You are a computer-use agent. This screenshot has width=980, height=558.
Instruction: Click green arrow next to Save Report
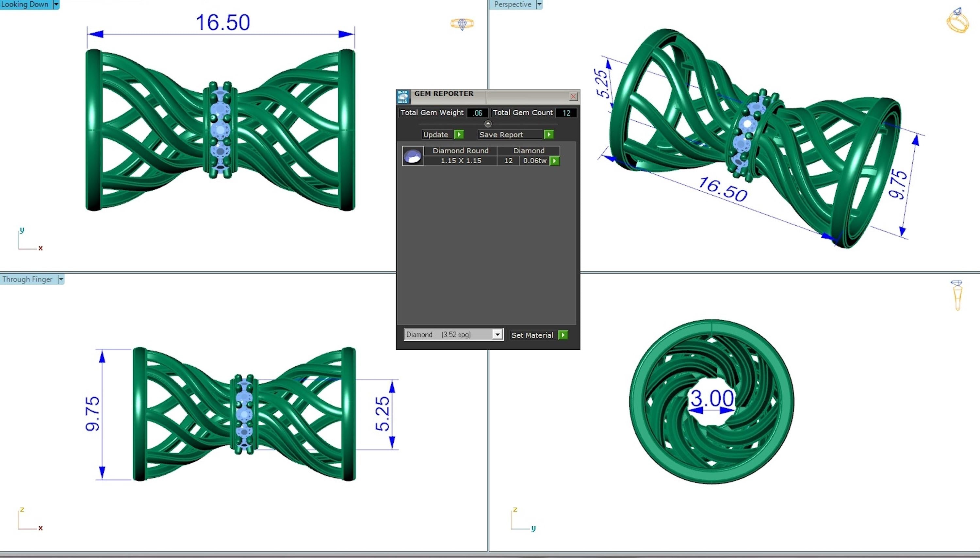549,135
